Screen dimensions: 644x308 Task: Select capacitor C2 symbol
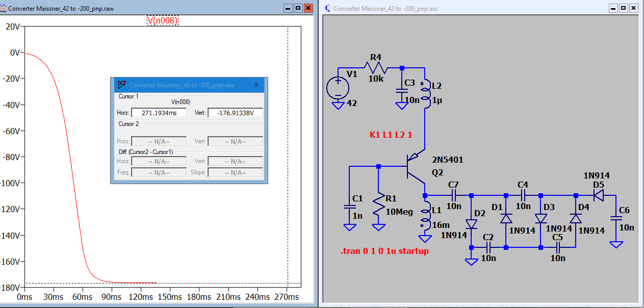click(488, 247)
